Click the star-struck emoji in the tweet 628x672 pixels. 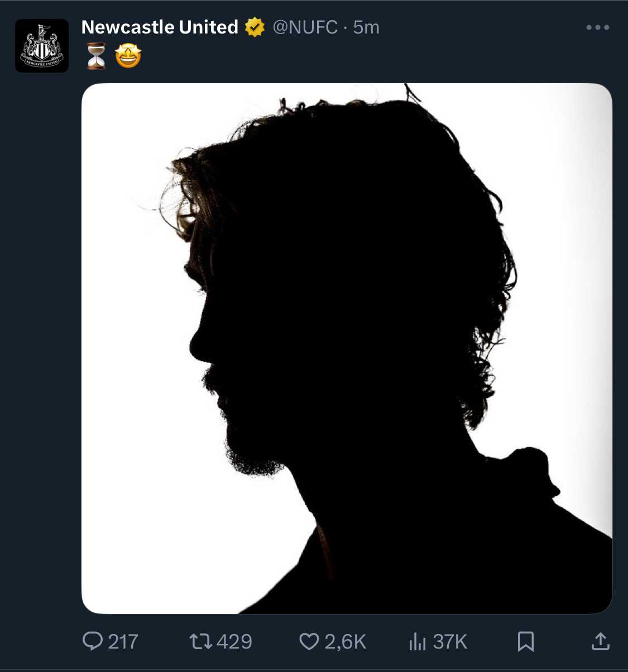pyautogui.click(x=128, y=56)
